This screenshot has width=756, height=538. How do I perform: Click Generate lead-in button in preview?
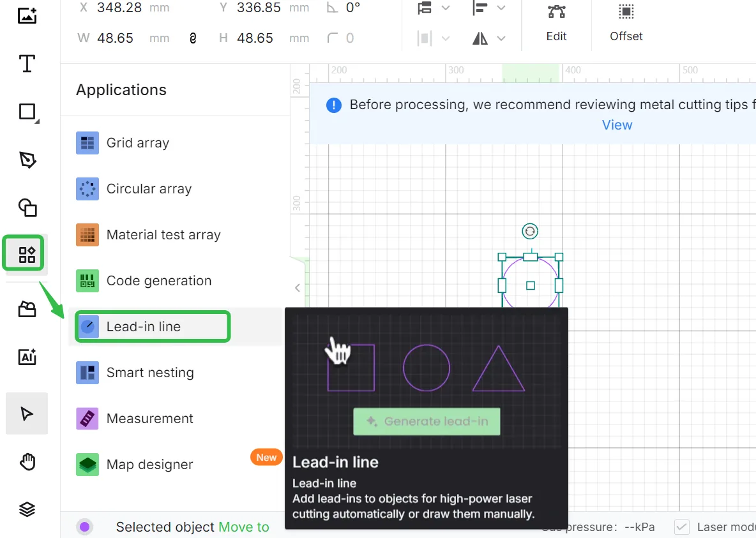[x=427, y=421]
